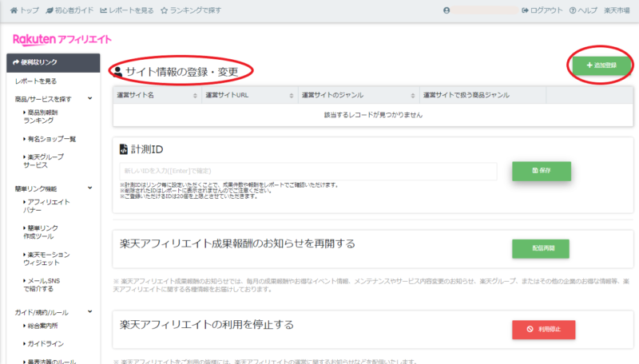Open the トップ home link
Viewport: 639px width, 364px height.
click(25, 10)
